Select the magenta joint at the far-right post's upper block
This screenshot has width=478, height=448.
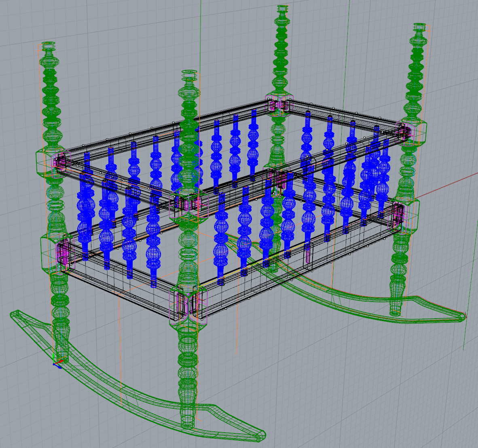[x=405, y=131]
